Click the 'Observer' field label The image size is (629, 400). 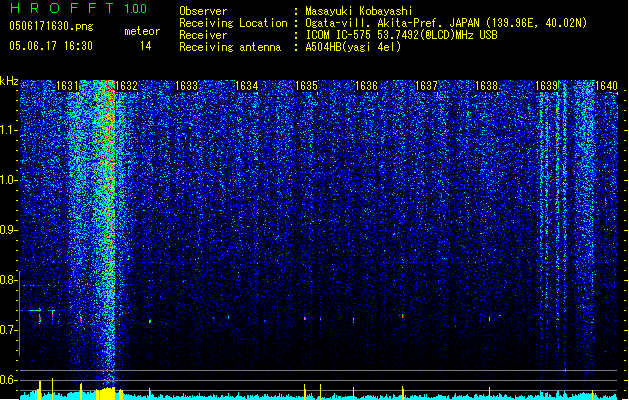click(x=203, y=11)
